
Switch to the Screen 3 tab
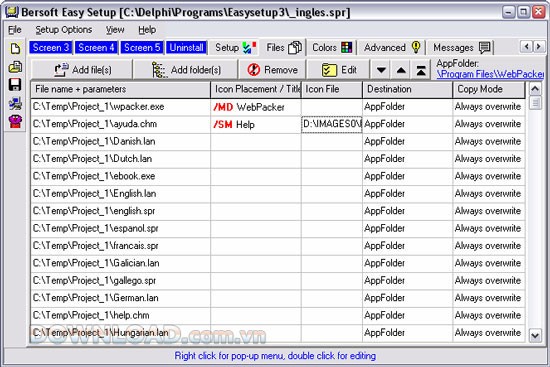coord(51,48)
